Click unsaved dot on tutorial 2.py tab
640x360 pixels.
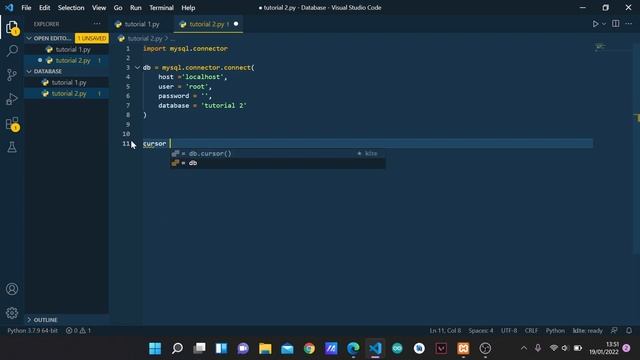(x=236, y=24)
